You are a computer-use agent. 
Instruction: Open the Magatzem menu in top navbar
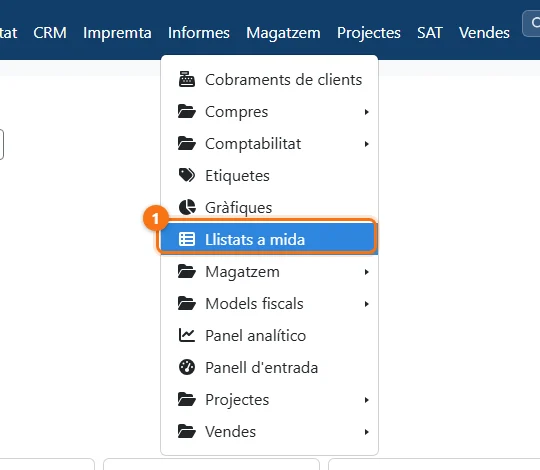283,33
